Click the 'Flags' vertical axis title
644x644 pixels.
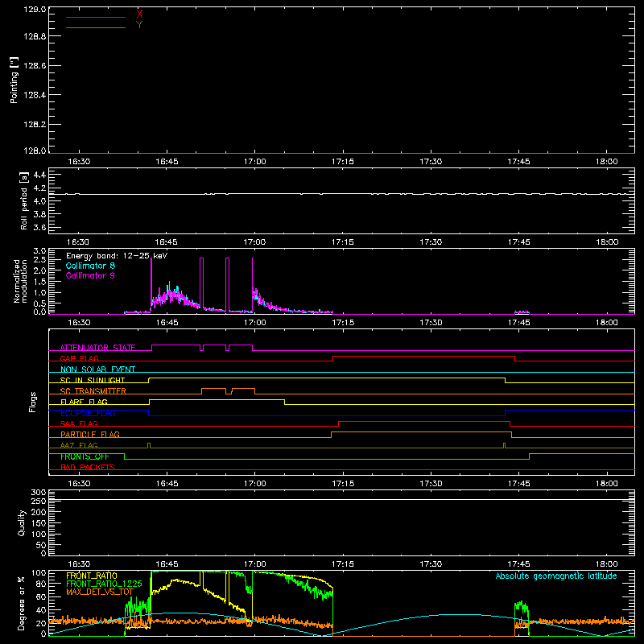[33, 402]
